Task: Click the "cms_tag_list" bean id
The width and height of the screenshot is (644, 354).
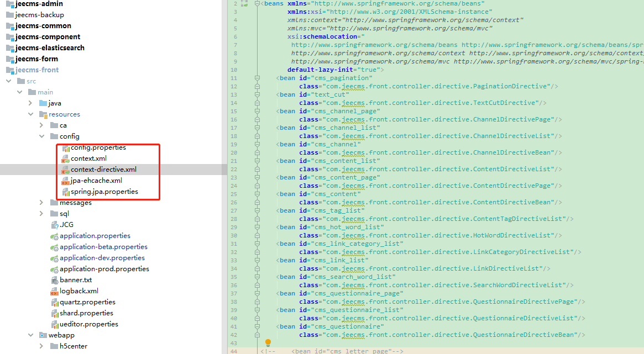Action: [338, 210]
